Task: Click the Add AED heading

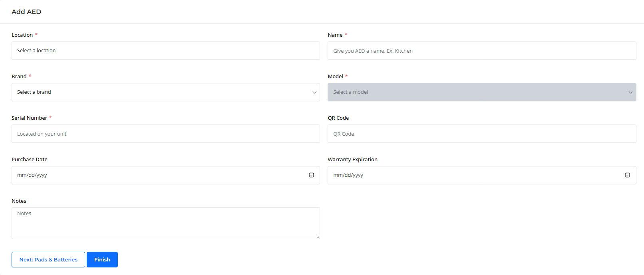Action: pyautogui.click(x=26, y=12)
